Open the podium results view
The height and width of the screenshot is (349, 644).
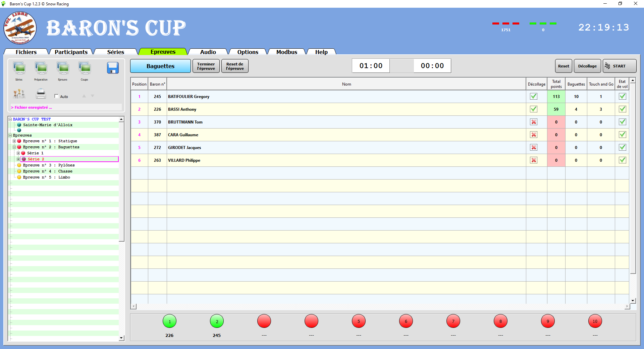pyautogui.click(x=19, y=94)
